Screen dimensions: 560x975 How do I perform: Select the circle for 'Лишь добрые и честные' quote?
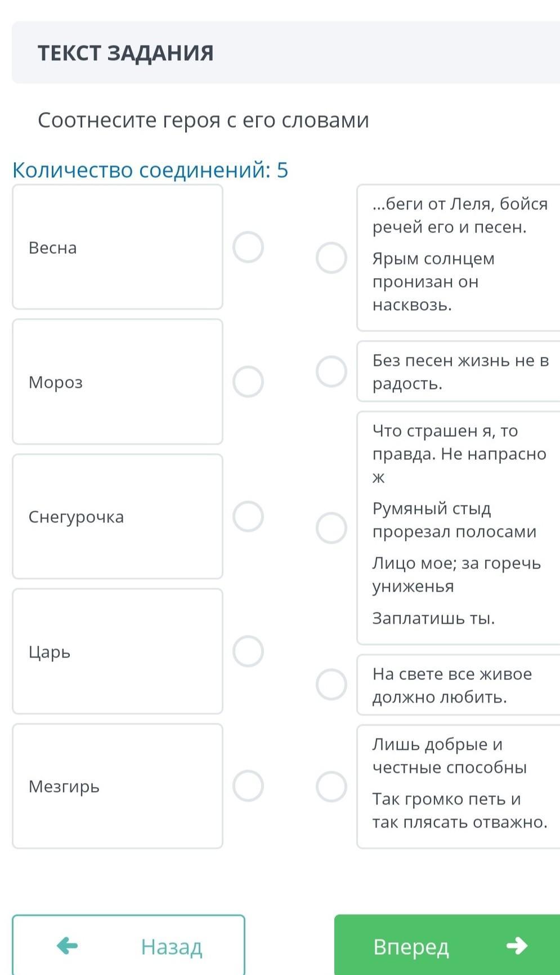click(x=331, y=786)
